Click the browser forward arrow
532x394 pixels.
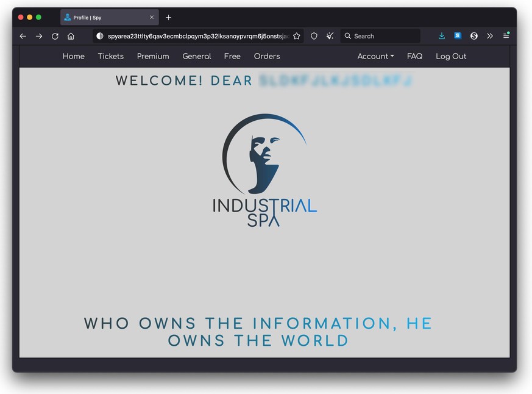(x=39, y=36)
